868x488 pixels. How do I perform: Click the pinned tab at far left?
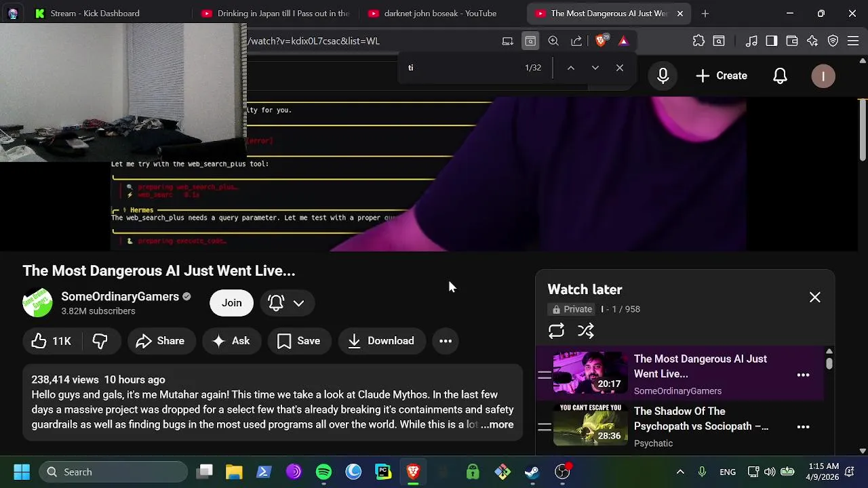[13, 13]
